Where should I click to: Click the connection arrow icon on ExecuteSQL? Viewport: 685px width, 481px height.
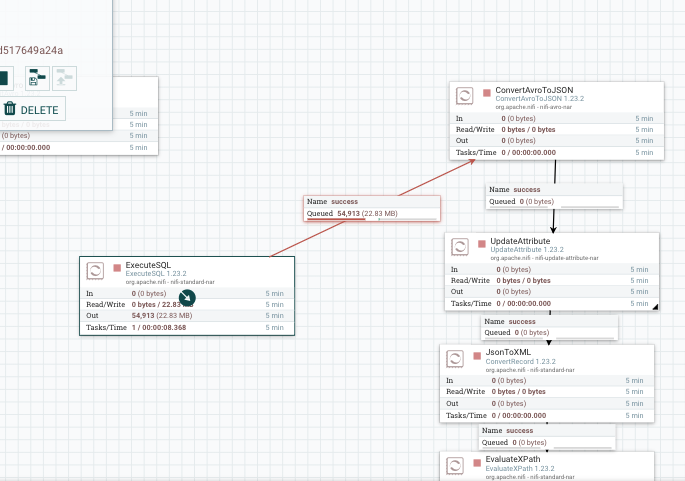pyautogui.click(x=187, y=298)
